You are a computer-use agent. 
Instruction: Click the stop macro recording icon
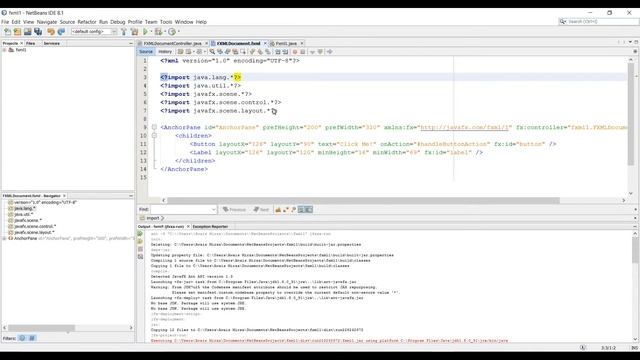(303, 52)
